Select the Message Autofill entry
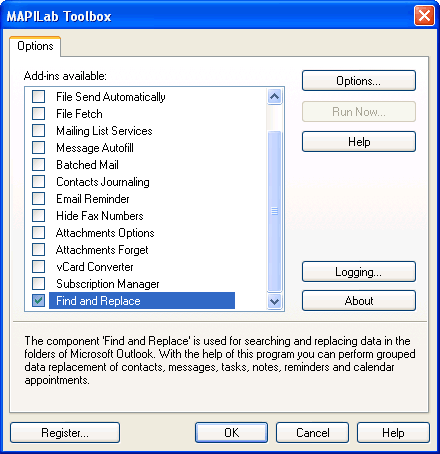This screenshot has height=454, width=440. 95,148
